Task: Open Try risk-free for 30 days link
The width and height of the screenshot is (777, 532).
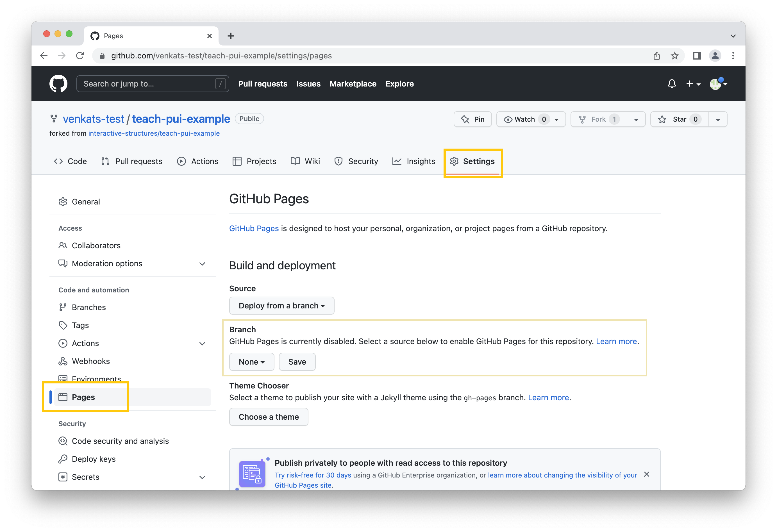Action: [313, 475]
